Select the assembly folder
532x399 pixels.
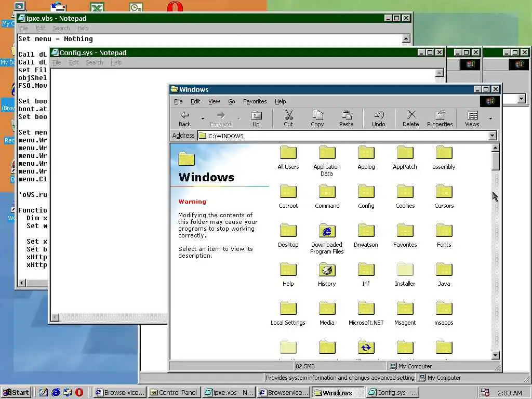pyautogui.click(x=444, y=158)
